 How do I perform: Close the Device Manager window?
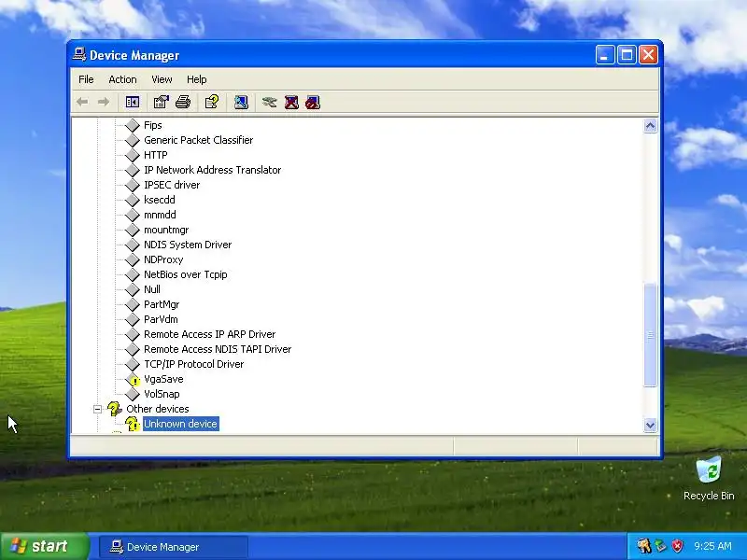click(648, 55)
